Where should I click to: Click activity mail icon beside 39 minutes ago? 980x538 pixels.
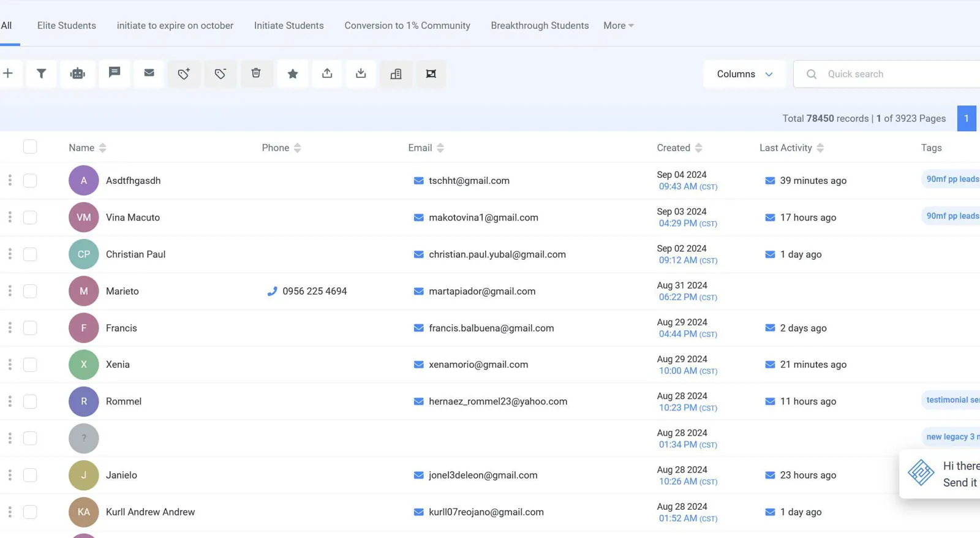coord(770,181)
